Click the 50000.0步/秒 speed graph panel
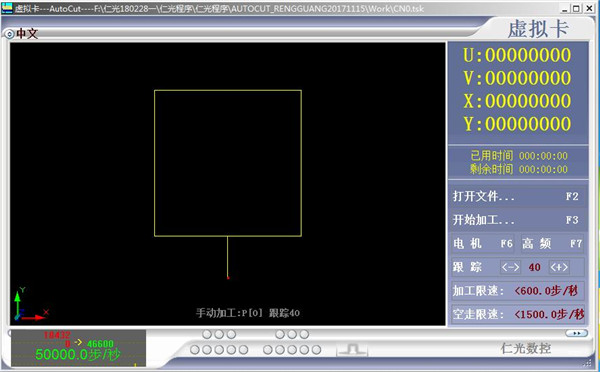 point(78,348)
